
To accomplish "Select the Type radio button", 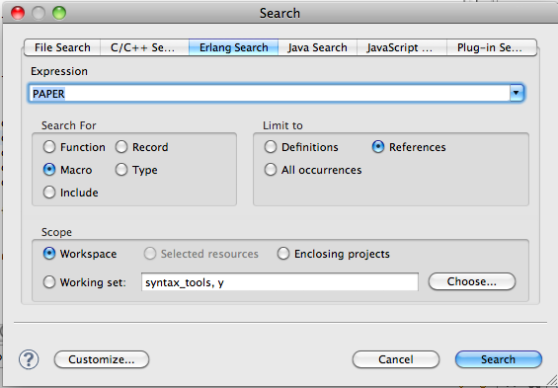I will [x=121, y=170].
